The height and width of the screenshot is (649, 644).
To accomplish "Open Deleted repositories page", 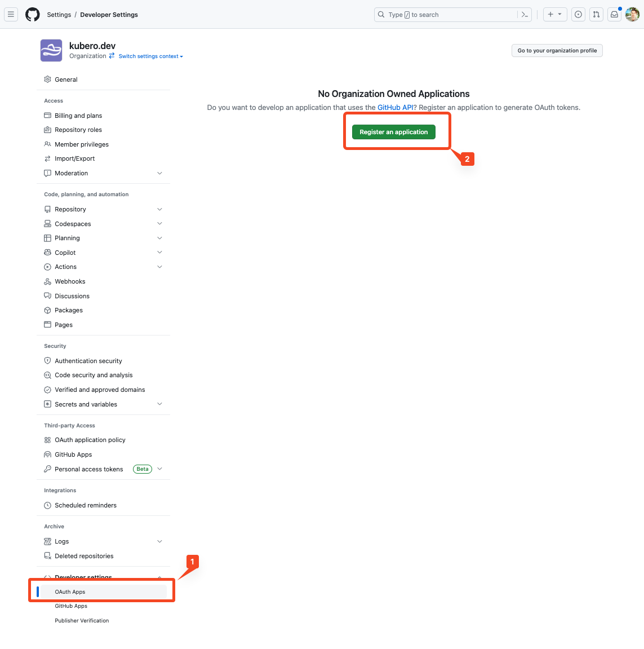I will tap(84, 556).
